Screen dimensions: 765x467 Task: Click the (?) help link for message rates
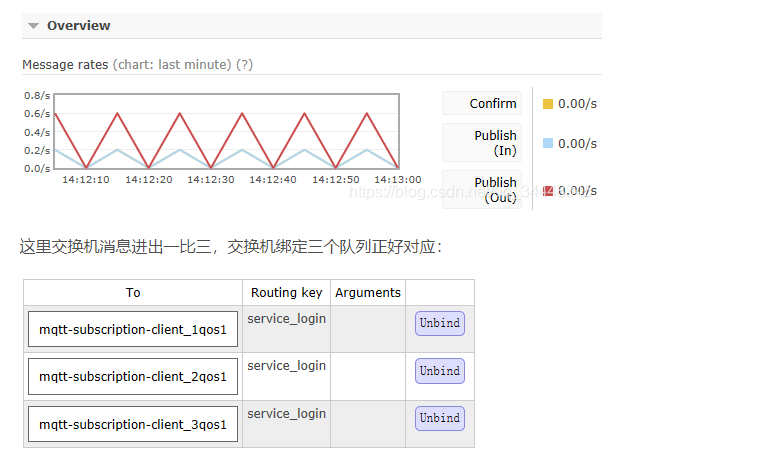click(244, 64)
